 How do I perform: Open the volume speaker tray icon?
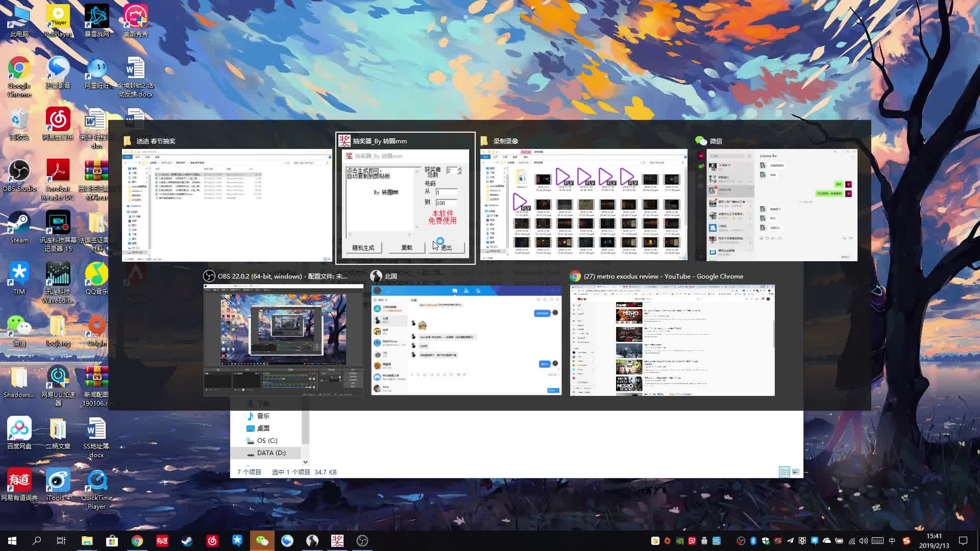pos(864,541)
